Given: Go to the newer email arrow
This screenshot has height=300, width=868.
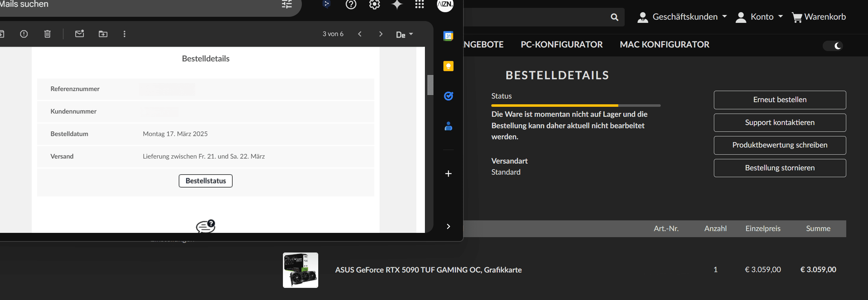Looking at the screenshot, I should 360,34.
